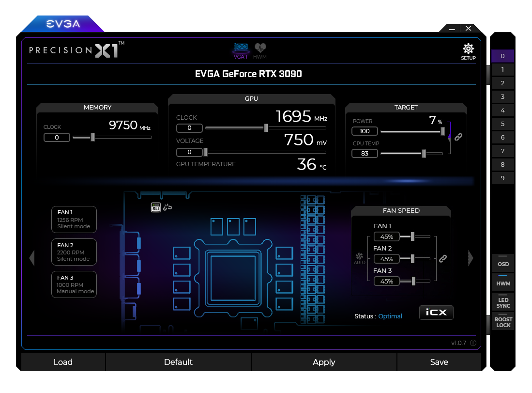Open the OSD panel
The width and height of the screenshot is (532, 393).
click(x=502, y=263)
